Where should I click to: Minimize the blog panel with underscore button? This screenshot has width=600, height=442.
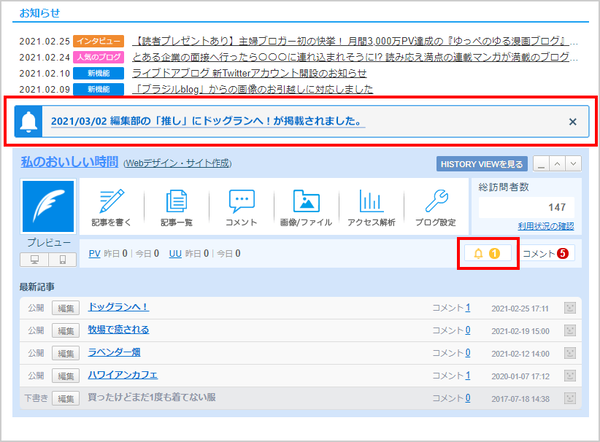click(541, 164)
